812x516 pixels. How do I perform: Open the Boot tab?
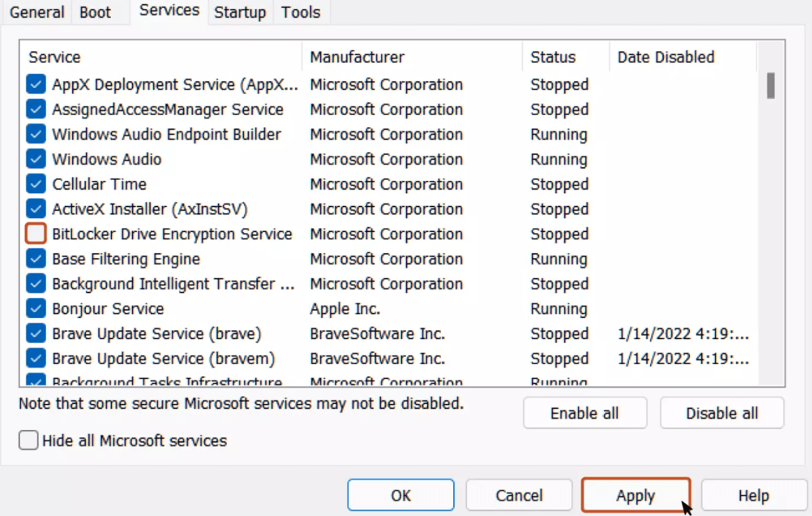pyautogui.click(x=95, y=12)
